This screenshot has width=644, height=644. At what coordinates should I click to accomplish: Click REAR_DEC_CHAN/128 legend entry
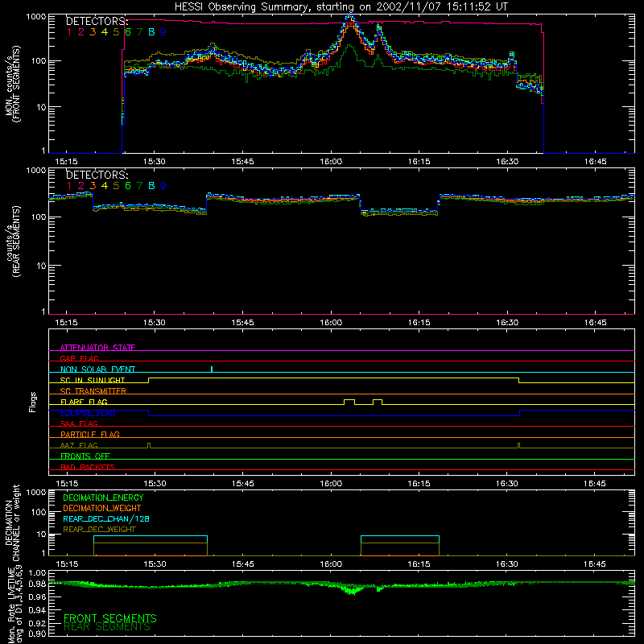coord(106,518)
